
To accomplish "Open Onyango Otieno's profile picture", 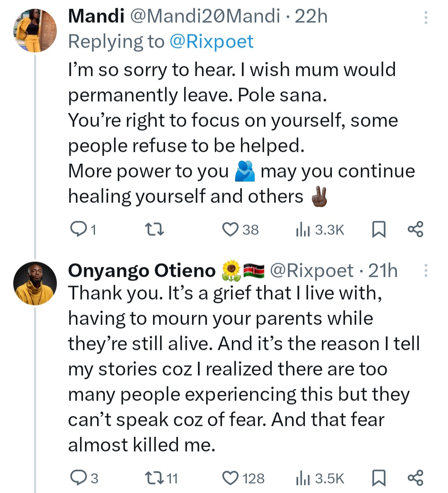I will pyautogui.click(x=35, y=283).
